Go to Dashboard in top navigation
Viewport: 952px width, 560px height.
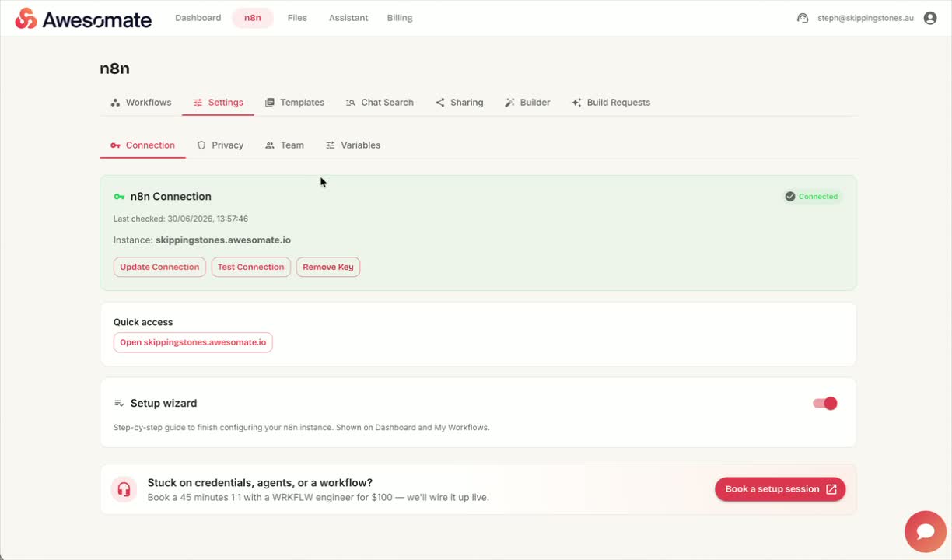tap(198, 18)
